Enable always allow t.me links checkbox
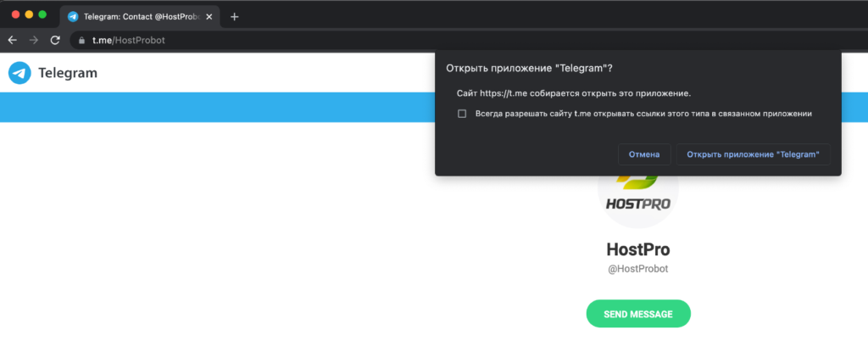The image size is (868, 358). [x=462, y=114]
